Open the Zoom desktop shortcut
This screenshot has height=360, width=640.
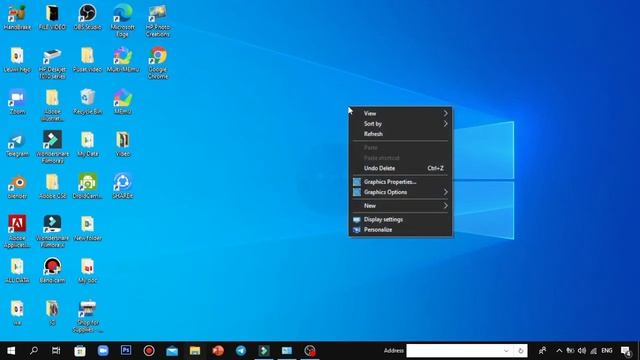[17, 102]
